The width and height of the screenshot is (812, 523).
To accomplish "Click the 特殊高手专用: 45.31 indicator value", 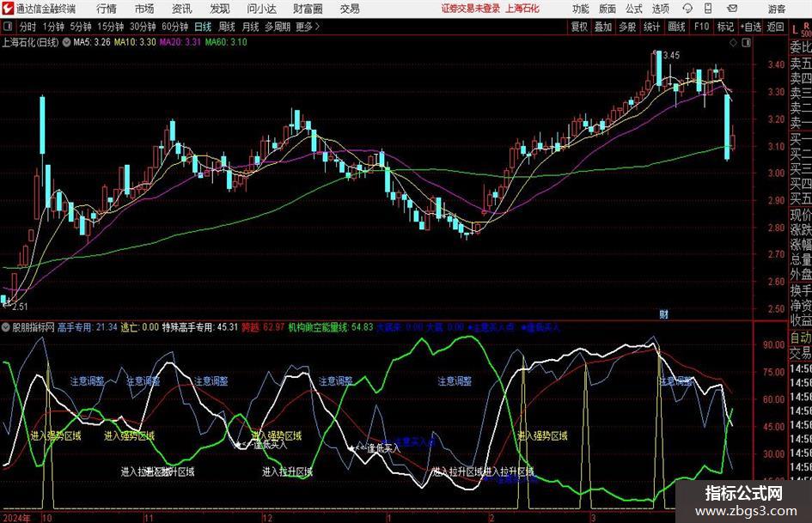I will 200,327.
